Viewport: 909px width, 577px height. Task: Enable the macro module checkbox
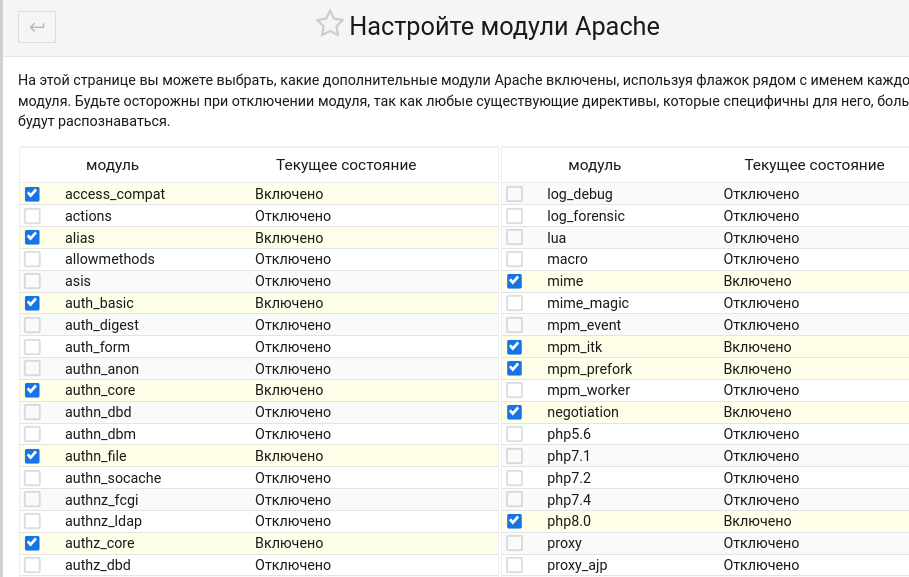[x=515, y=260]
